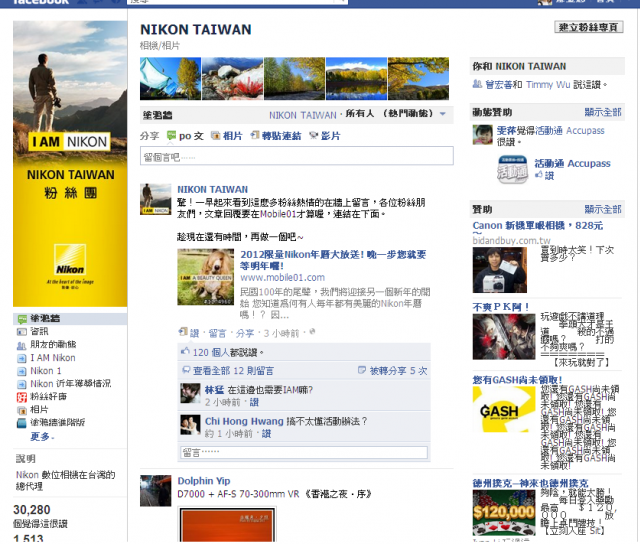Like the NIKON TAIWAN post
Image resolution: width=640 pixels, height=544 pixels.
coord(194,333)
